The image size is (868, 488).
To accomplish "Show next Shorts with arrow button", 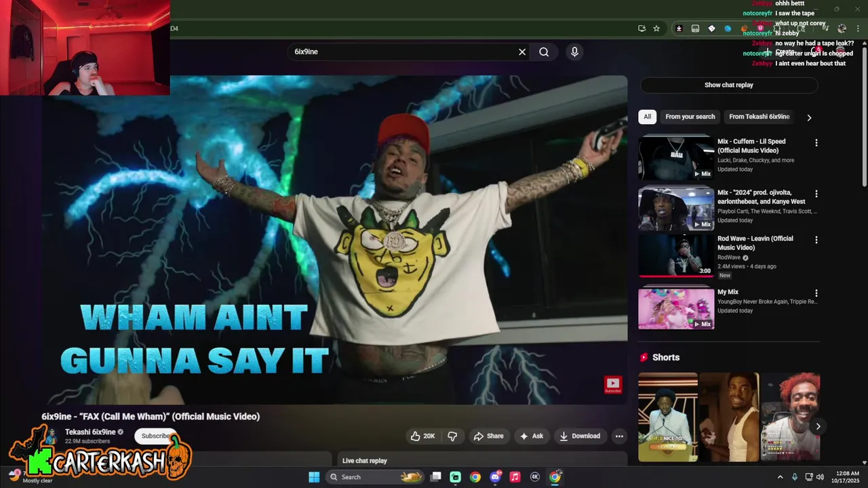I will 818,426.
